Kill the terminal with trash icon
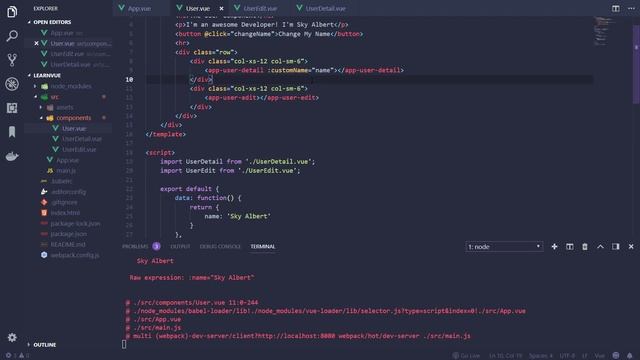 pyautogui.click(x=585, y=247)
